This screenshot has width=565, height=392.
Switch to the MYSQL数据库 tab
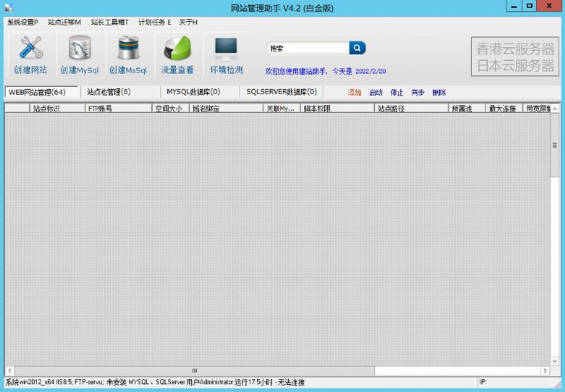(x=193, y=92)
